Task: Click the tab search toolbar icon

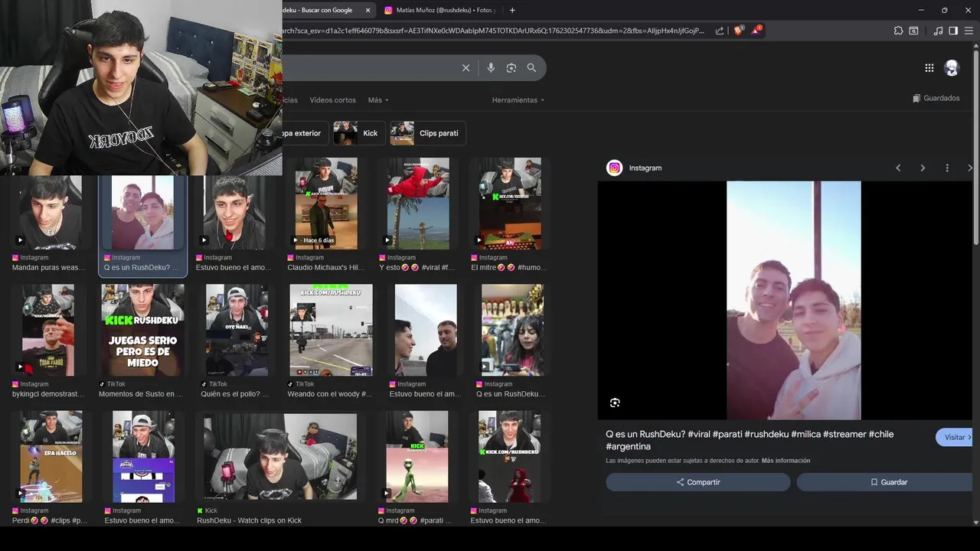Action: (913, 31)
